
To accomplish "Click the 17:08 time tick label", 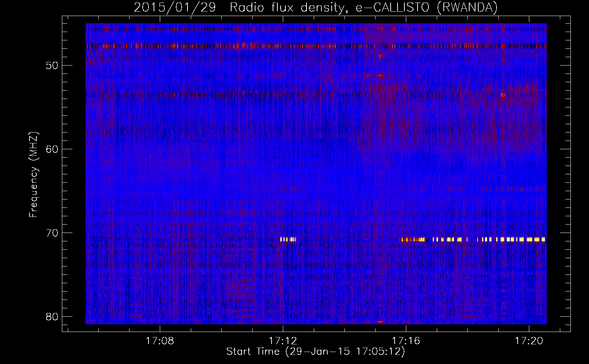I will pos(160,341).
